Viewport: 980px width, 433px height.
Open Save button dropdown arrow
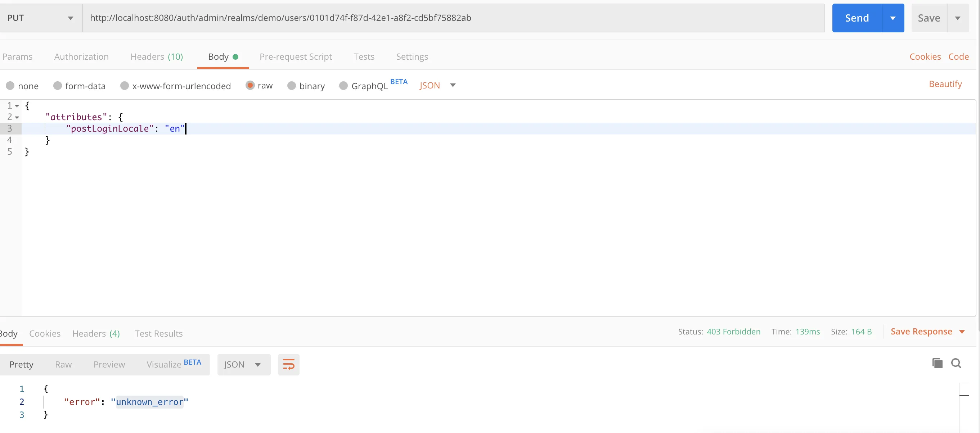point(958,18)
